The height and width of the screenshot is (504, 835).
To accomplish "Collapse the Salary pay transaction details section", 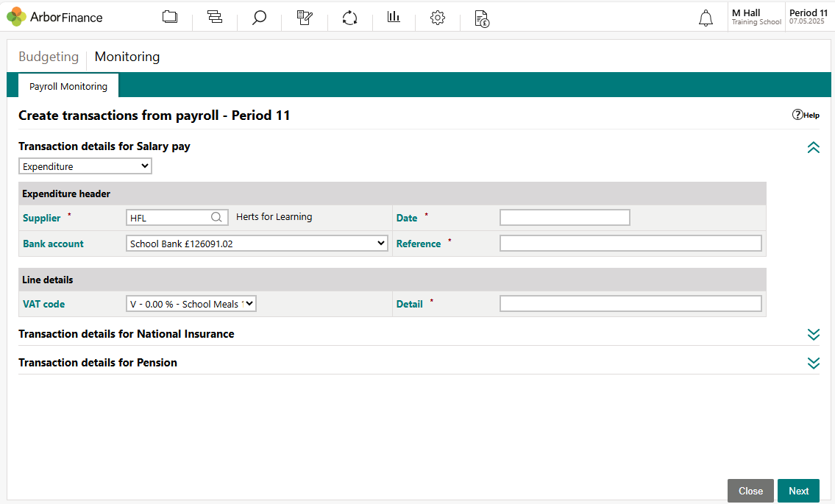I will tap(813, 147).
